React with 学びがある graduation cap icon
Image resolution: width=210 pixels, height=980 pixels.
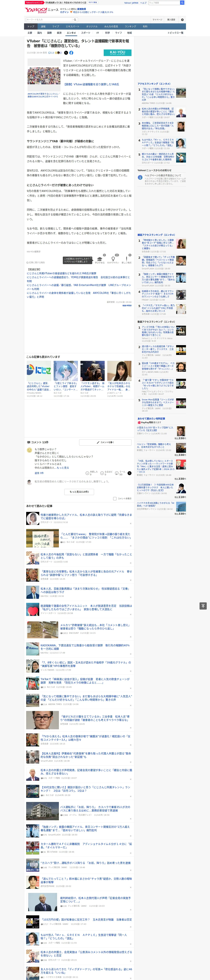[x=100, y=259]
